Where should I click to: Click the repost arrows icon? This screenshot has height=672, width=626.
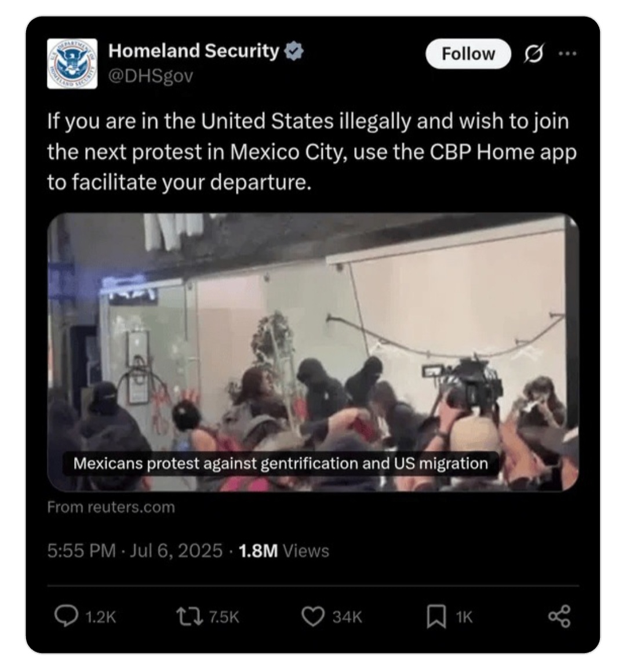(x=190, y=616)
